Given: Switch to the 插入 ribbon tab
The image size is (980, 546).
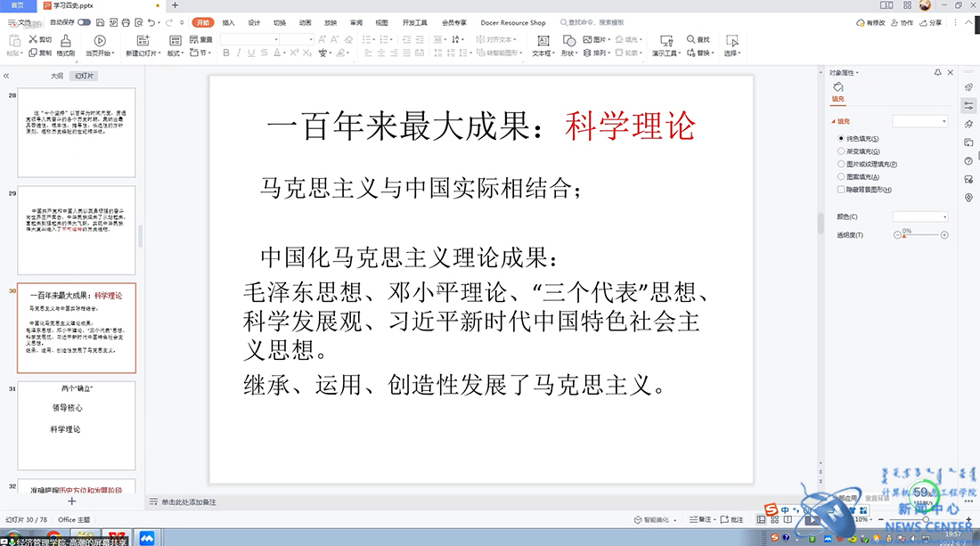Looking at the screenshot, I should (229, 22).
